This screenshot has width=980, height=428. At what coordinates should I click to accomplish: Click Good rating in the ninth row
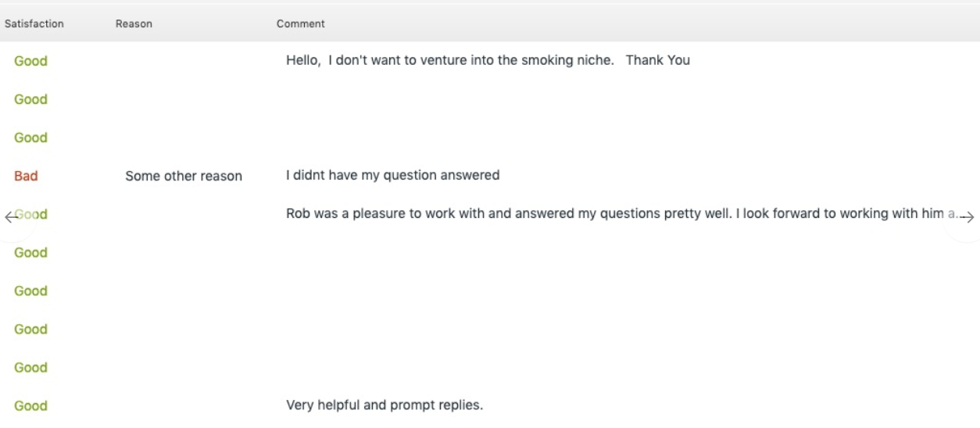pyautogui.click(x=30, y=367)
